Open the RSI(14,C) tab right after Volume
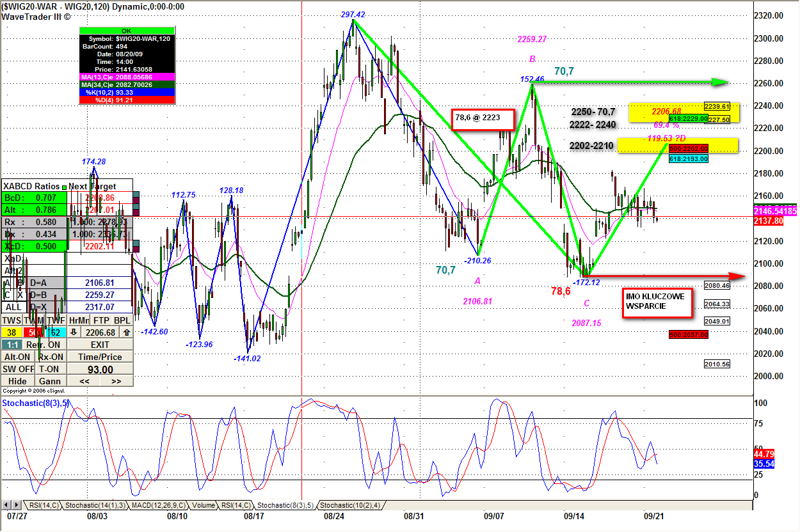The image size is (800, 532). click(236, 505)
